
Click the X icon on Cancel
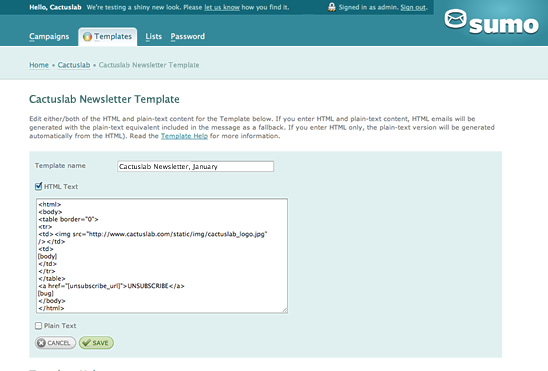(41, 343)
